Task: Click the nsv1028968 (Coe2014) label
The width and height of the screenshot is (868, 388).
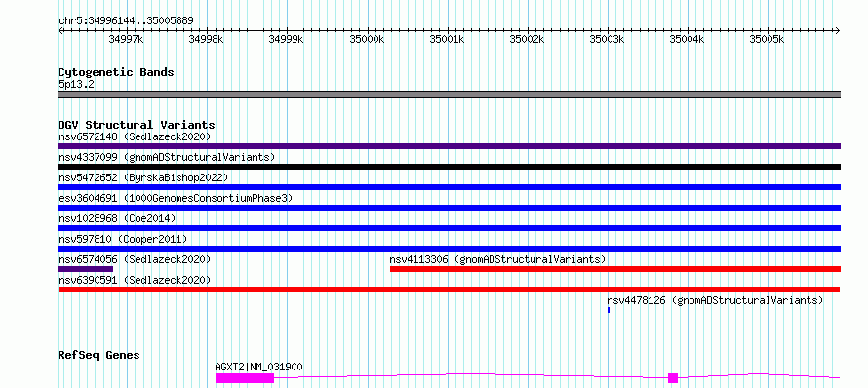Action: pos(117,218)
